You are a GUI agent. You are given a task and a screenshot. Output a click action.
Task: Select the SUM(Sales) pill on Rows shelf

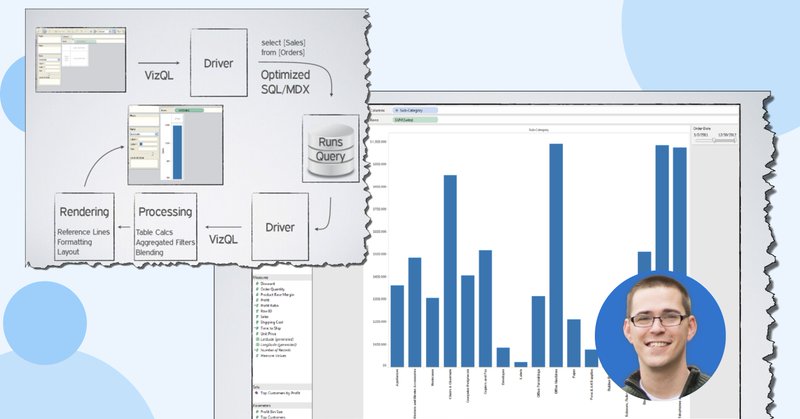point(415,120)
